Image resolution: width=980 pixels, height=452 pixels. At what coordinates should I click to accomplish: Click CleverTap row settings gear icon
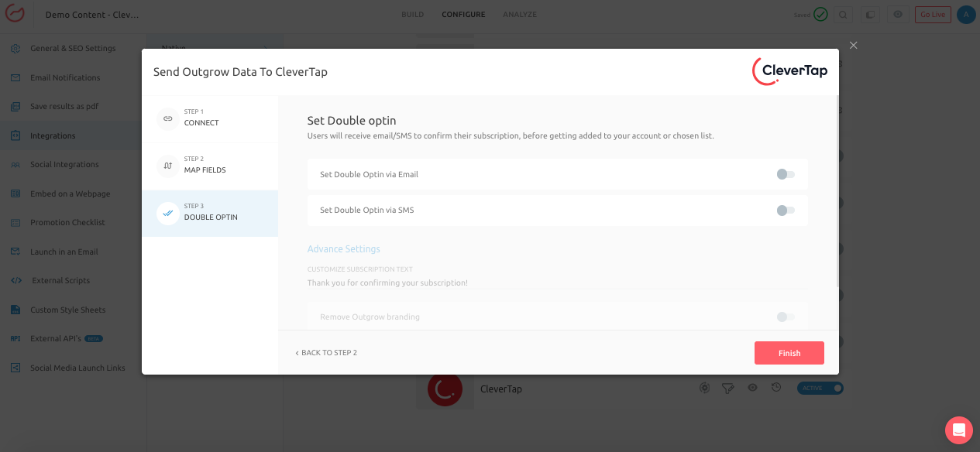point(704,388)
